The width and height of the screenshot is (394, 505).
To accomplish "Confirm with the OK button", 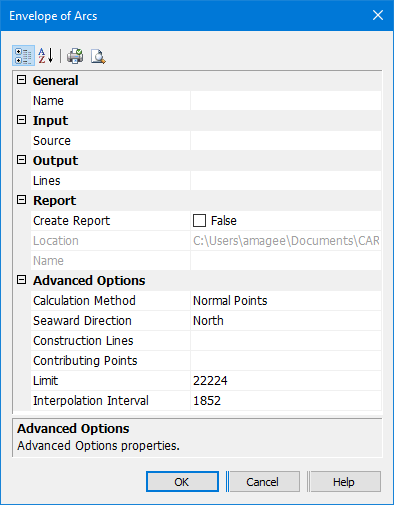I will point(182,482).
